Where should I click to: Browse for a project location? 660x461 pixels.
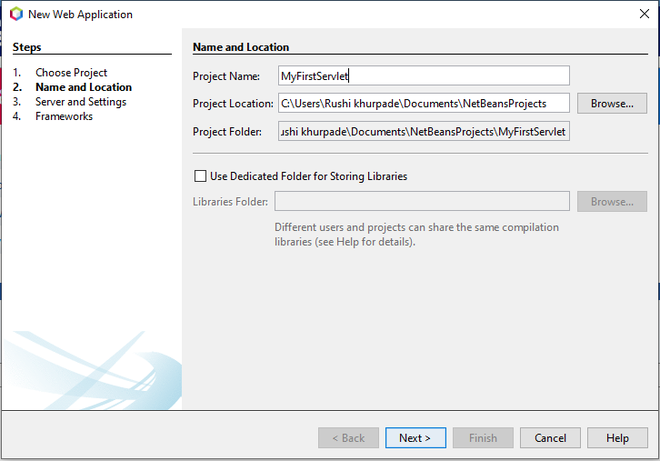point(612,103)
